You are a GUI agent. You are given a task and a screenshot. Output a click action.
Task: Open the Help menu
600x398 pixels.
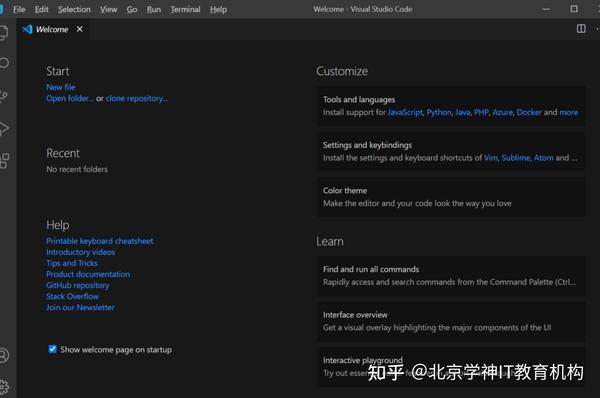(x=218, y=10)
